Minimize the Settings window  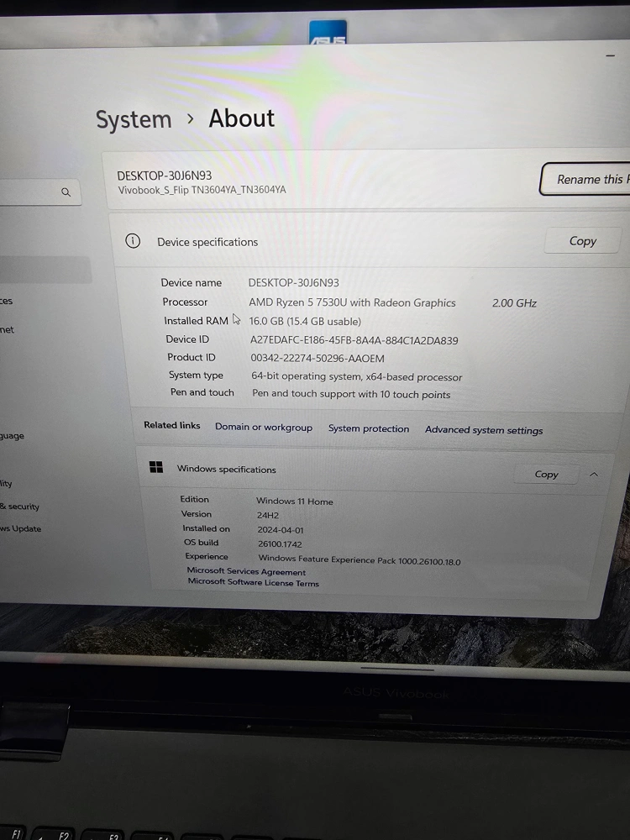pos(610,55)
